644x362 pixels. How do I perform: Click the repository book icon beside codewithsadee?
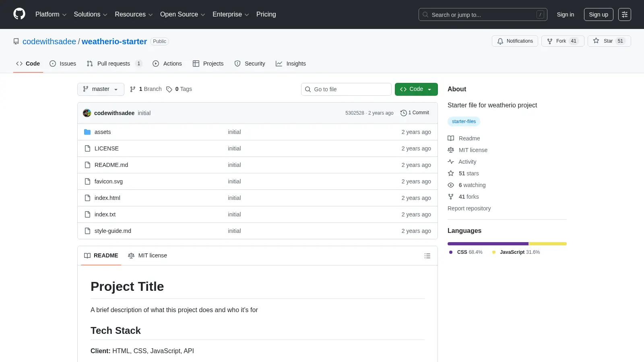[x=16, y=41]
